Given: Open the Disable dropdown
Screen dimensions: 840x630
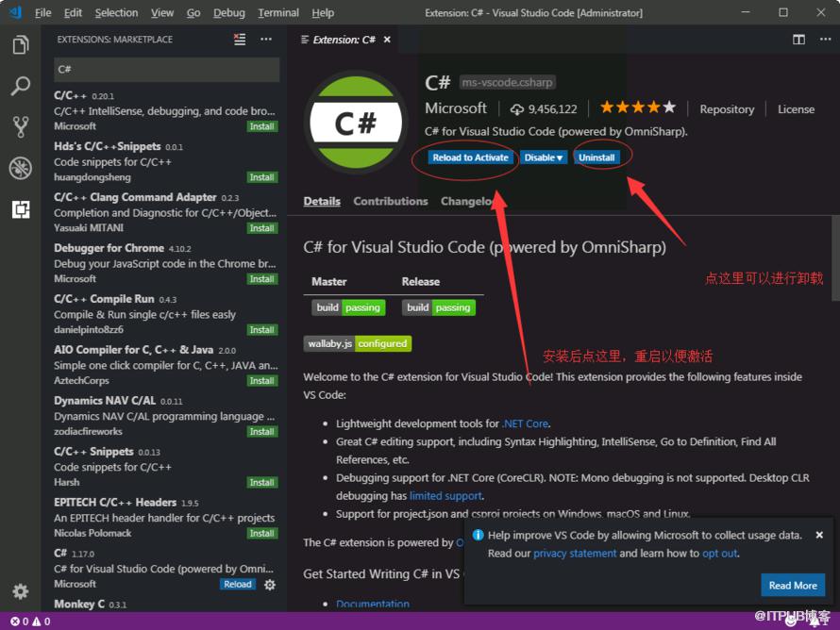Looking at the screenshot, I should click(x=544, y=157).
